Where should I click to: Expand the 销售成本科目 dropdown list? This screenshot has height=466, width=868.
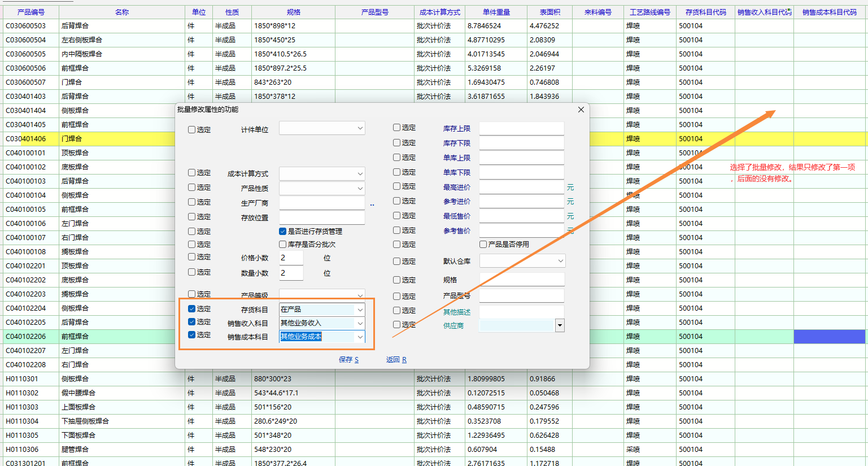tap(360, 337)
